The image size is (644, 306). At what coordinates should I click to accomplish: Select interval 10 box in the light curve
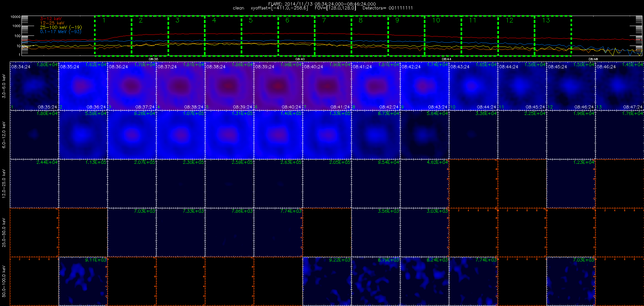[443, 35]
